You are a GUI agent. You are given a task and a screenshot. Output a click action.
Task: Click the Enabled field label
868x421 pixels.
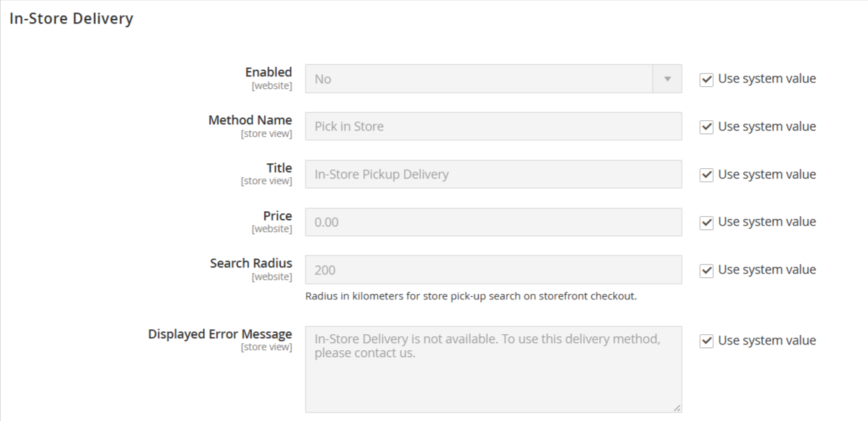(x=268, y=72)
